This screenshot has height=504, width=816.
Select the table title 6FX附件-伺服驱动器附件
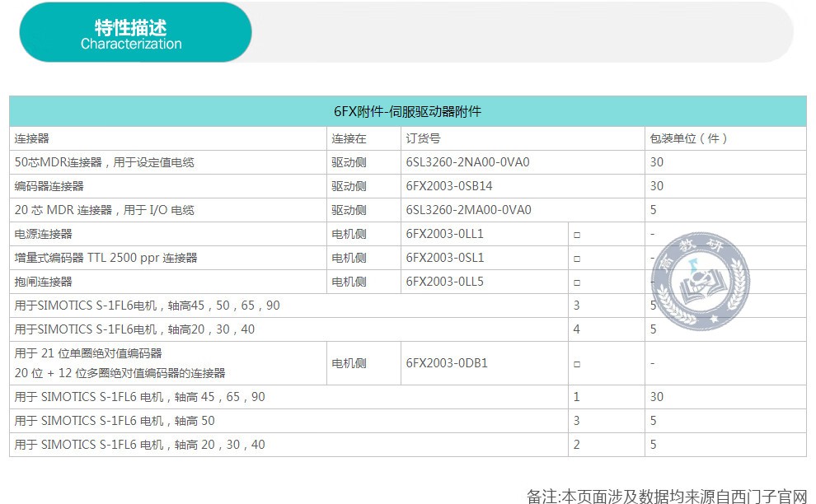point(407,111)
